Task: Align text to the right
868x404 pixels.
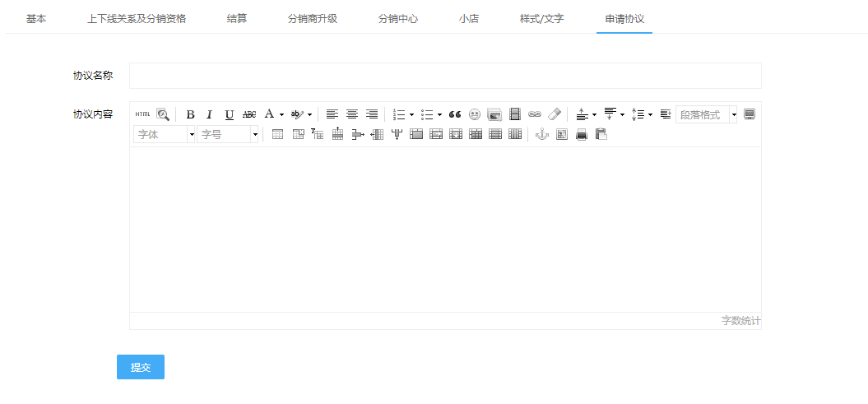Action: (372, 114)
